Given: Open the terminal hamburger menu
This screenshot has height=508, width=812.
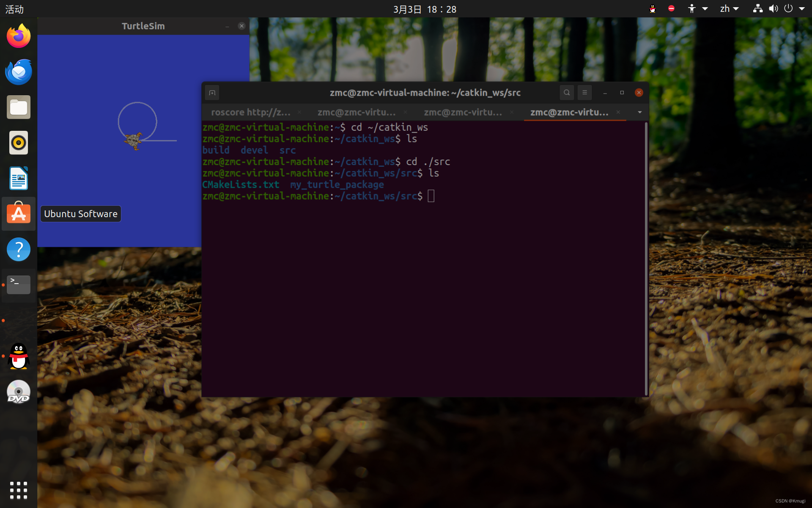Looking at the screenshot, I should click(584, 93).
